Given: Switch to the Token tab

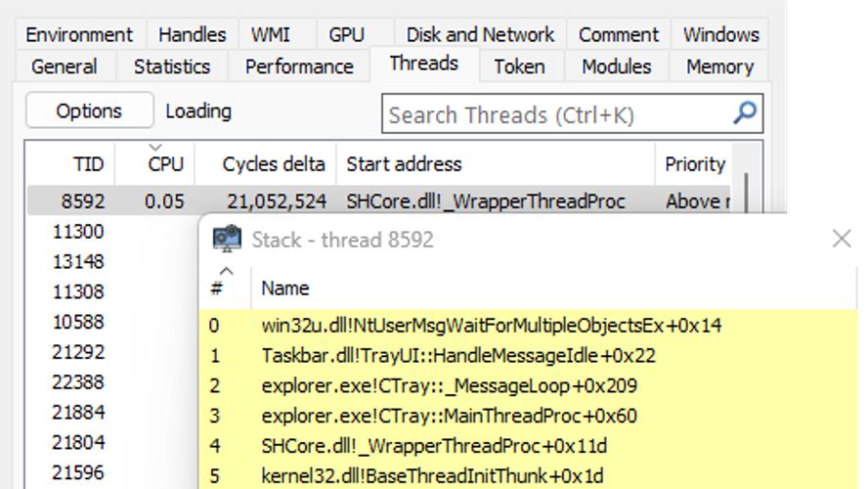Looking at the screenshot, I should point(518,67).
